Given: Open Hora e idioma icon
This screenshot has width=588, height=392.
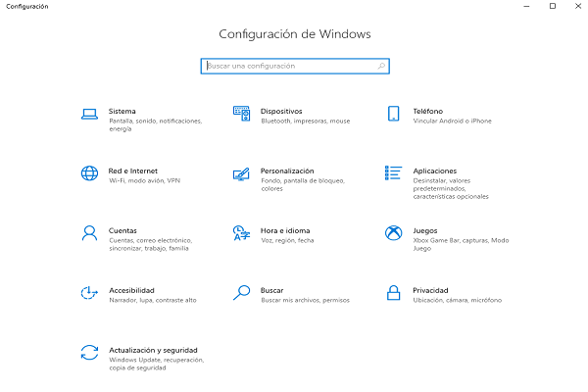Looking at the screenshot, I should tap(241, 233).
